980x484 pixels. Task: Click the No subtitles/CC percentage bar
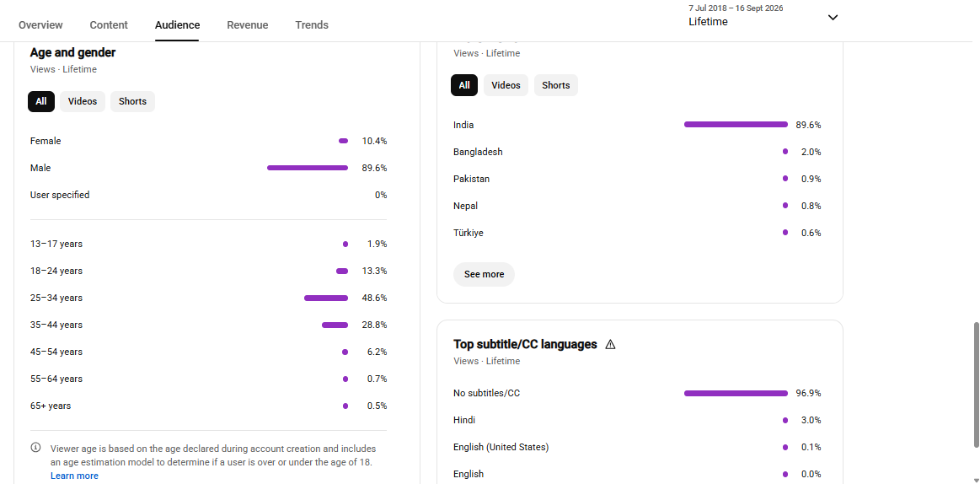coord(736,393)
